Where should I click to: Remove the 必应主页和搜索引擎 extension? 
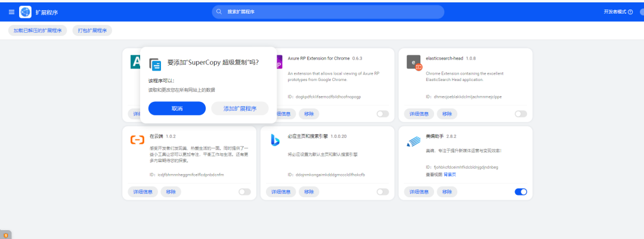click(309, 192)
